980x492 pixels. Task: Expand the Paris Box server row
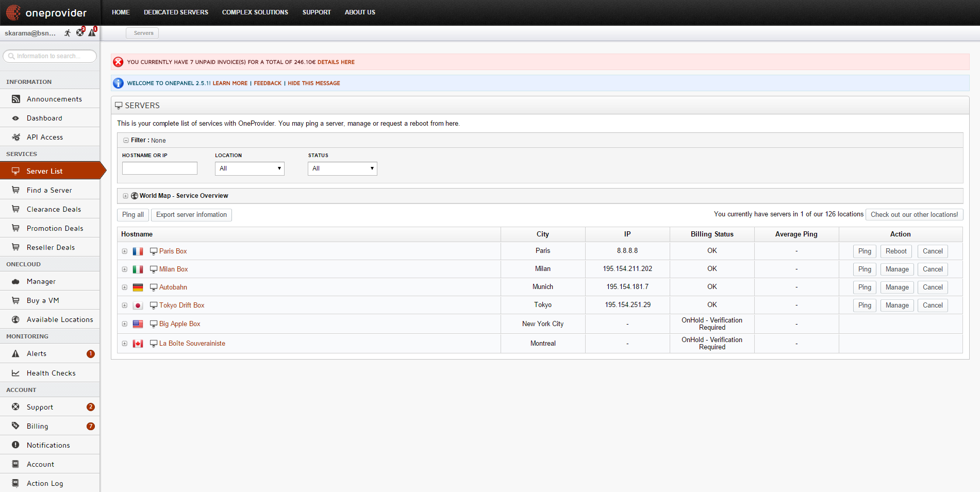click(x=125, y=251)
